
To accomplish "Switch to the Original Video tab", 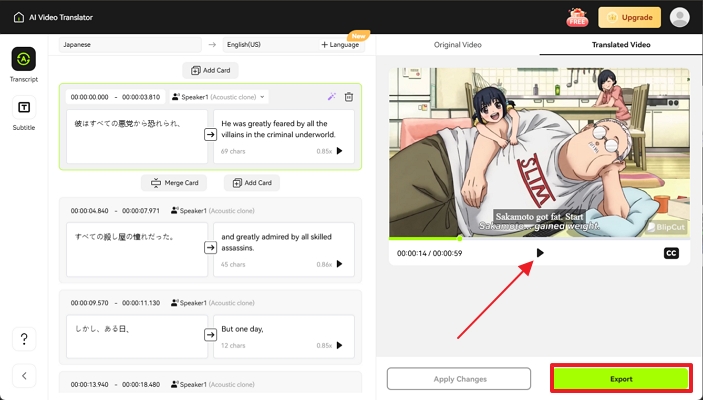I will (x=458, y=45).
